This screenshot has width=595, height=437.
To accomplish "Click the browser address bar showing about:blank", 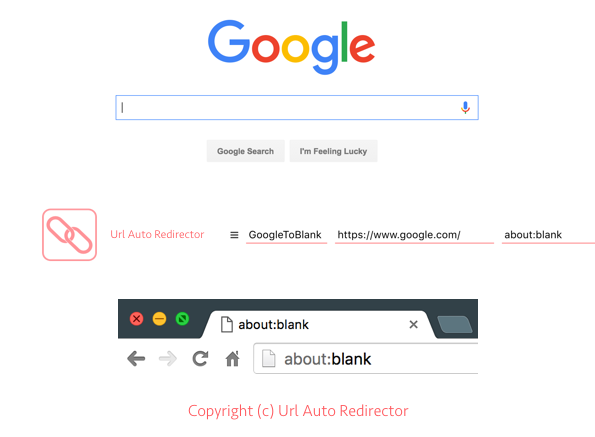I will tap(366, 358).
